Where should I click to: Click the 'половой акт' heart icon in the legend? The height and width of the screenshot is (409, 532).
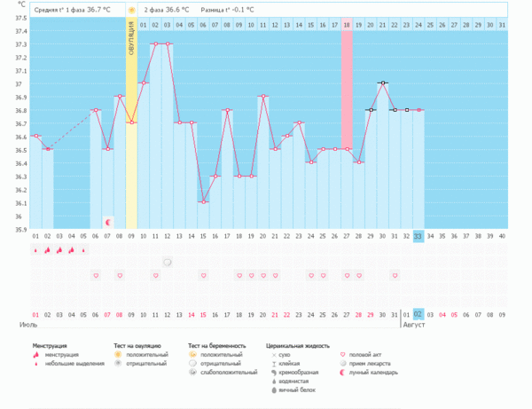pos(343,354)
